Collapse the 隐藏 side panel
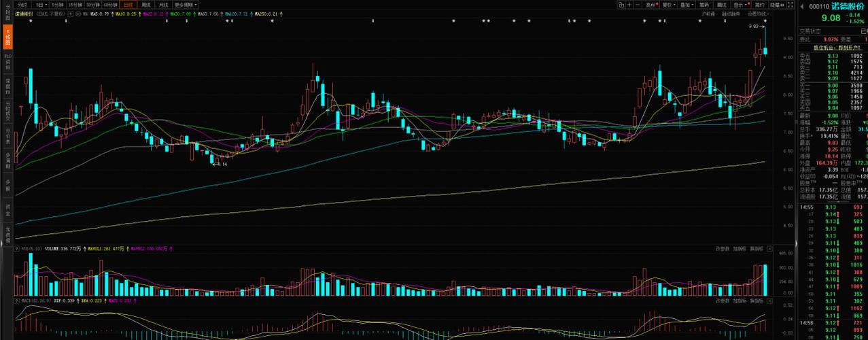The height and width of the screenshot is (340, 868). point(778,4)
